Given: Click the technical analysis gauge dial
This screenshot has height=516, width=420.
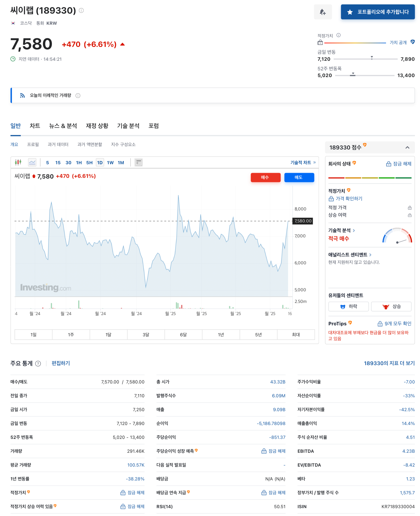Looking at the screenshot, I should pyautogui.click(x=397, y=235).
